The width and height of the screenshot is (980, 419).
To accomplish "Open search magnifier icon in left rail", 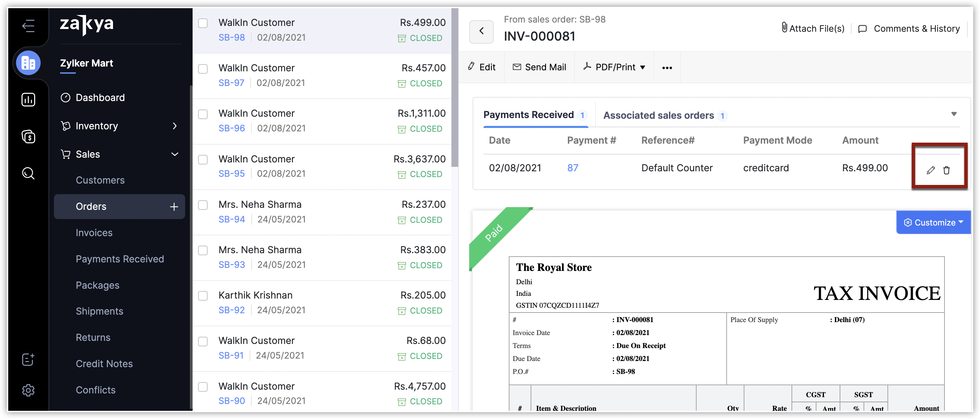I will 28,173.
